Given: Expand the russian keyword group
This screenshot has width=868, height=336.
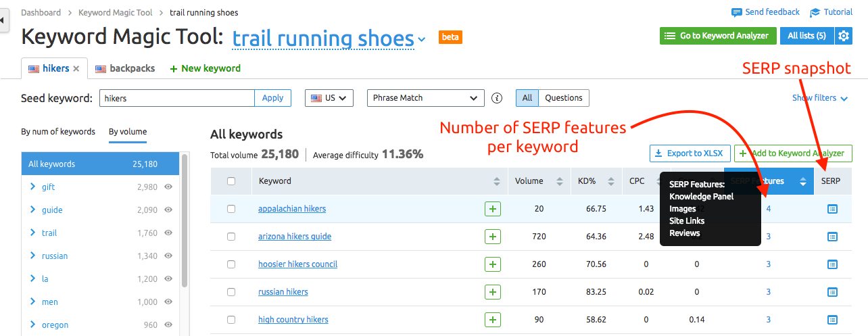Looking at the screenshot, I should pos(32,256).
